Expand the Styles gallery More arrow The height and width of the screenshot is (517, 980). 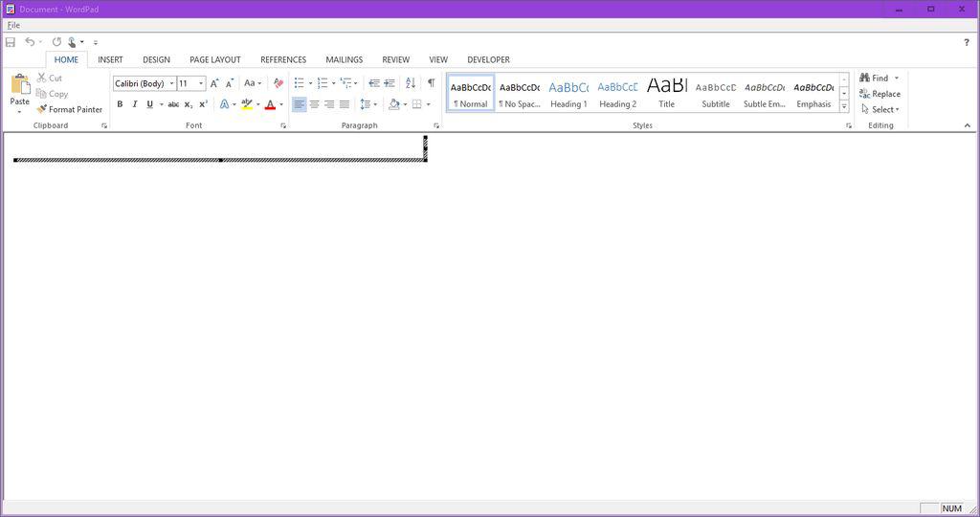pyautogui.click(x=844, y=107)
